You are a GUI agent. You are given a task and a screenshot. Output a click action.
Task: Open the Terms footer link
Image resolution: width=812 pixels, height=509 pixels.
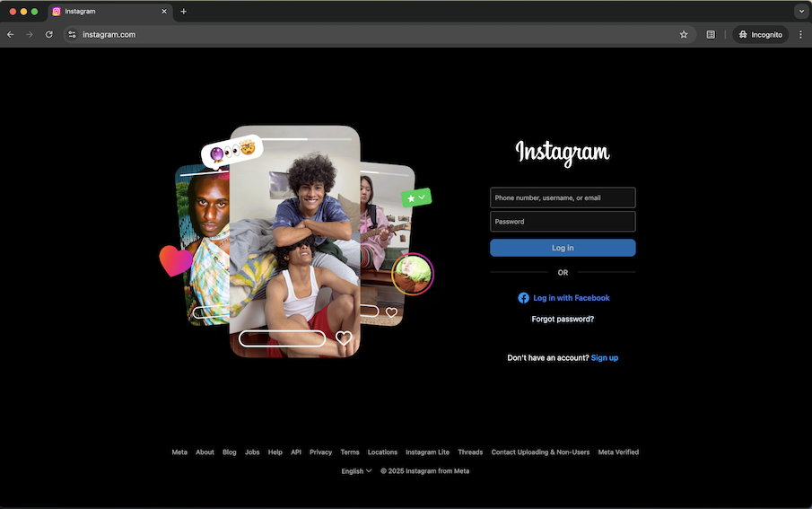[350, 452]
